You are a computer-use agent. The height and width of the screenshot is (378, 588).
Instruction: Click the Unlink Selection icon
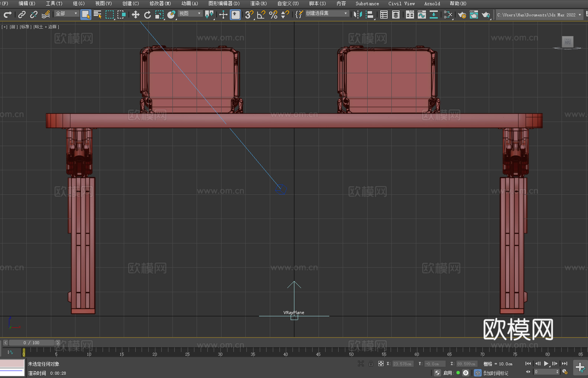coord(34,14)
